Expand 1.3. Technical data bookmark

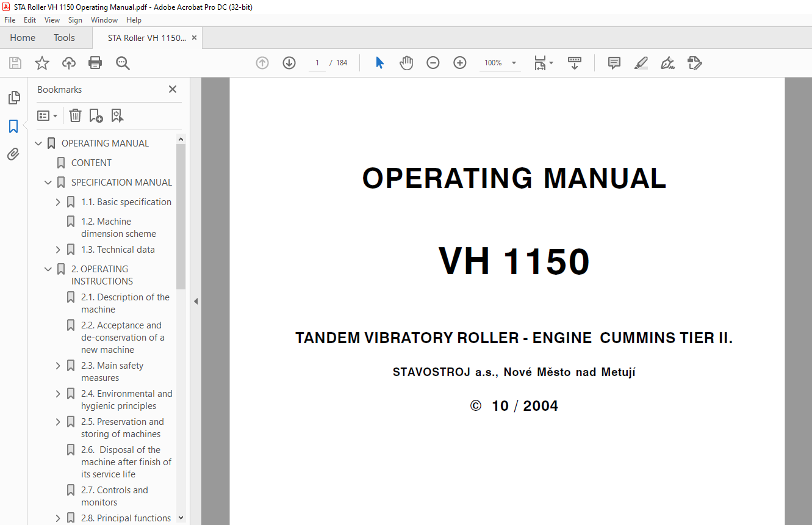pyautogui.click(x=58, y=250)
